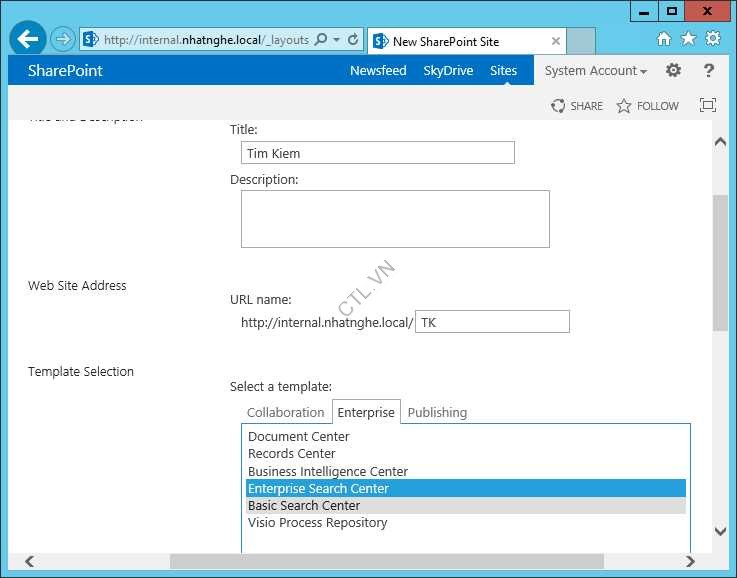This screenshot has height=578, width=737.
Task: Open SharePoint Settings gear menu
Action: (673, 70)
